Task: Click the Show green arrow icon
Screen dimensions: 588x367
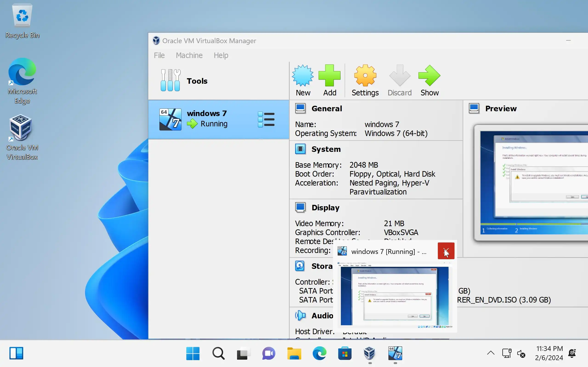Action: click(x=429, y=76)
